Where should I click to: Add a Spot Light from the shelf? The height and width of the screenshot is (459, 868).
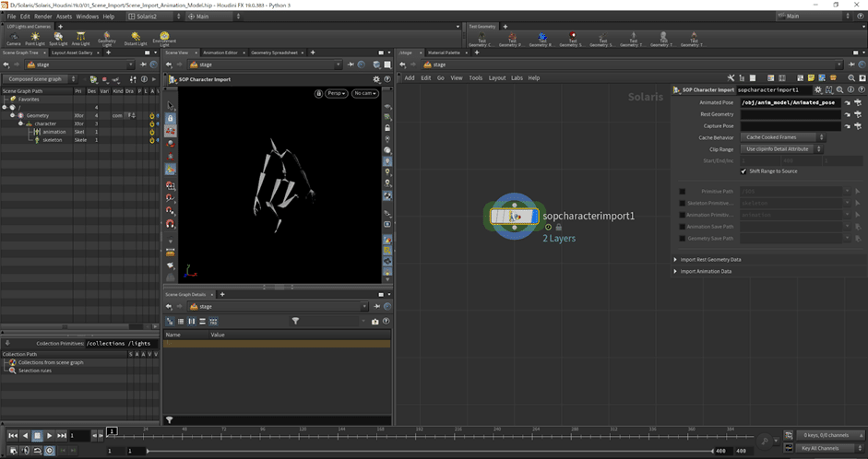[58, 39]
